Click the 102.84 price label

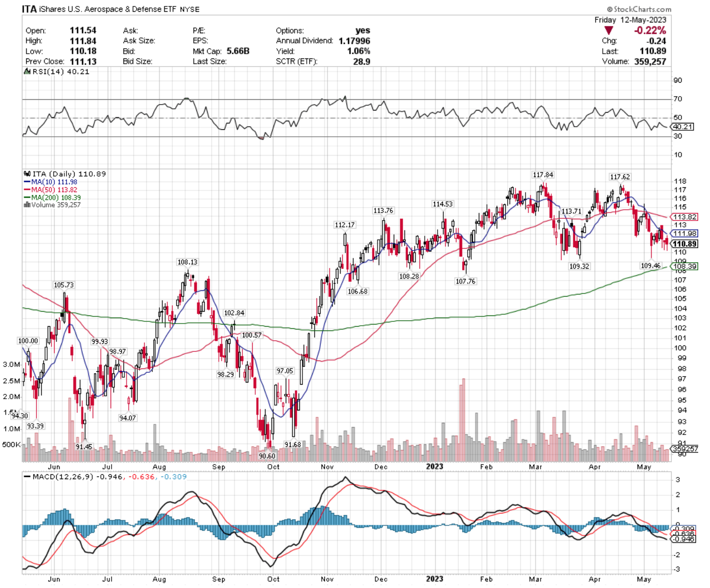[234, 313]
